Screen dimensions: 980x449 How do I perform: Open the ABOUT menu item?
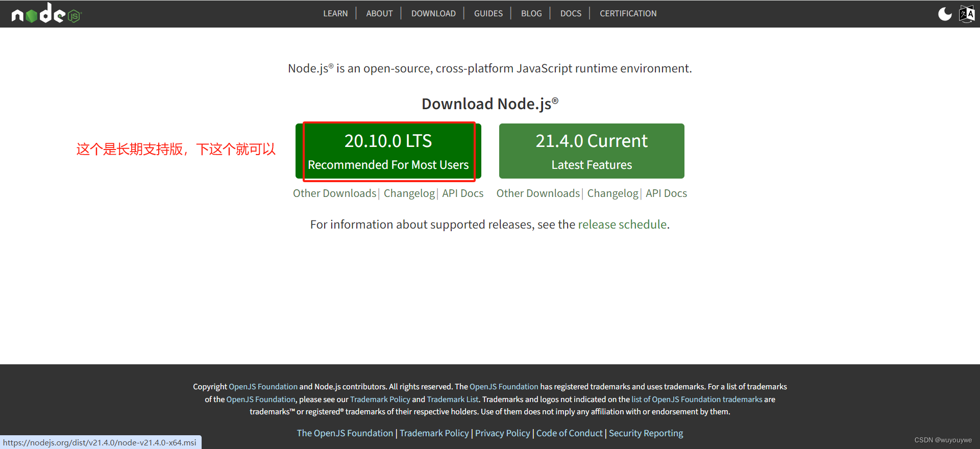[379, 14]
